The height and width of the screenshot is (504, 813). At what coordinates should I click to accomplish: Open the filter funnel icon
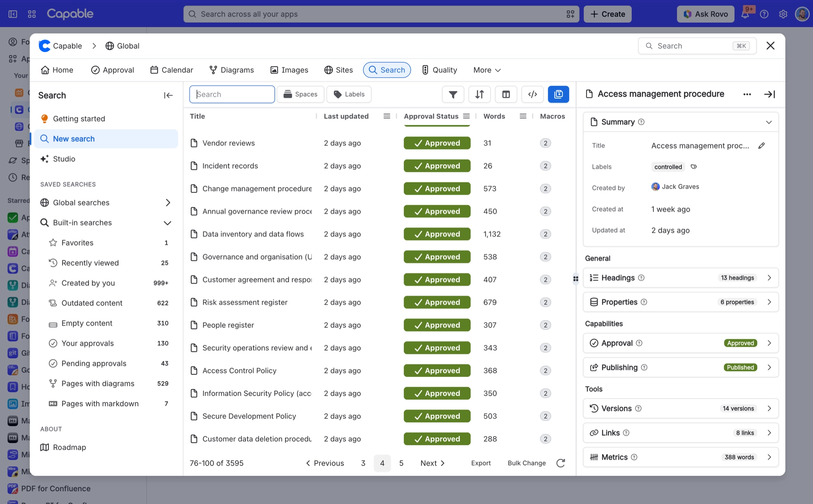pyautogui.click(x=453, y=94)
